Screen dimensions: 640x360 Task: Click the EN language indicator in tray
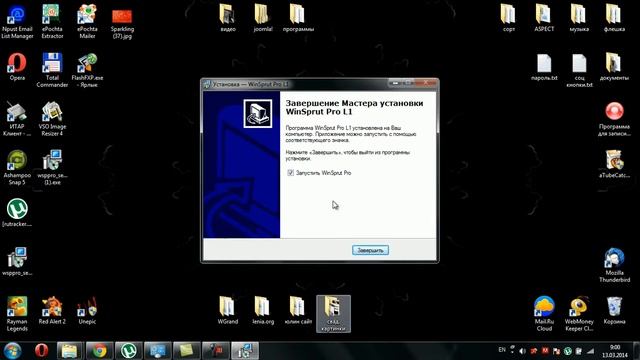coord(502,350)
